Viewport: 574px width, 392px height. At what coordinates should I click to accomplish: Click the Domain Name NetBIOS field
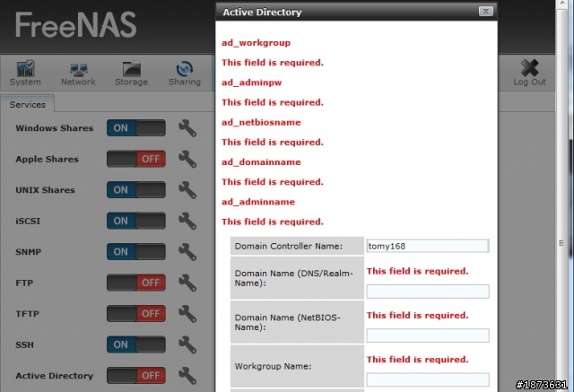[428, 335]
